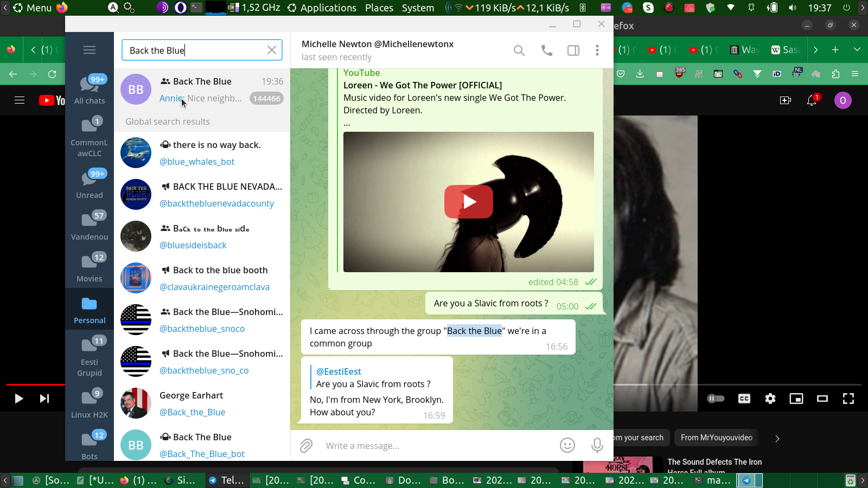Image resolution: width=868 pixels, height=488 pixels.
Task: Open the emoji picker
Action: click(567, 445)
